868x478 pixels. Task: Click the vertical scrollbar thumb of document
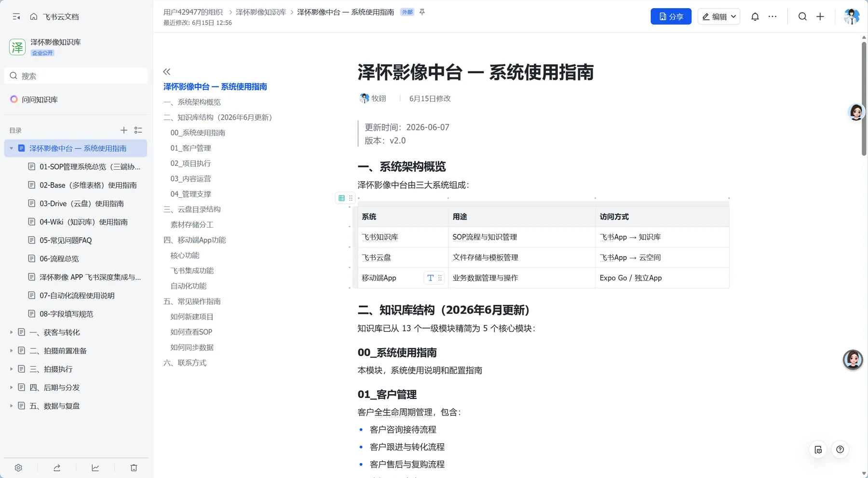(864, 99)
